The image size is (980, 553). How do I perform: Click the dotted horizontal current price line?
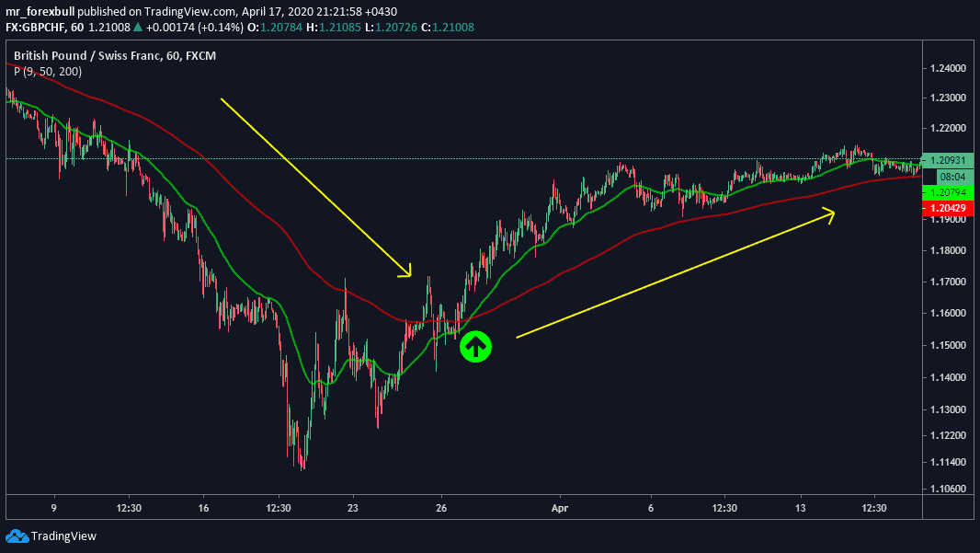pos(460,159)
